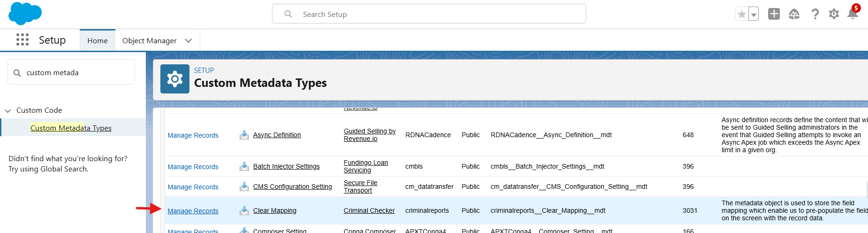Open Custom Metadata Types in sidebar
Screen dimensions: 868x233
[71, 128]
